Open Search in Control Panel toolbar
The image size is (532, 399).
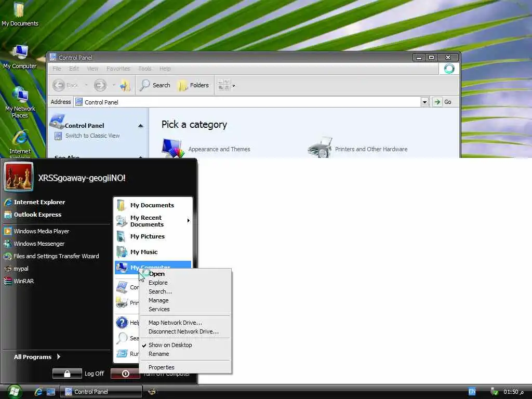click(x=155, y=85)
